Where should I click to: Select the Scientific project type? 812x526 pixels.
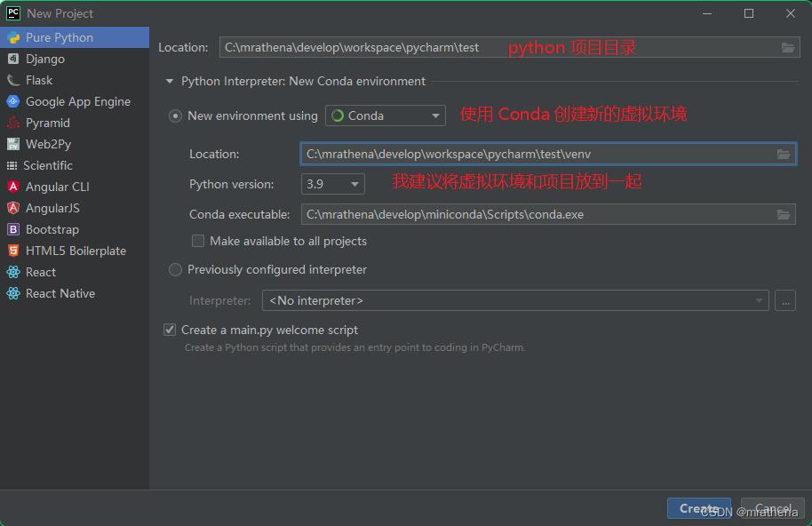(48, 165)
